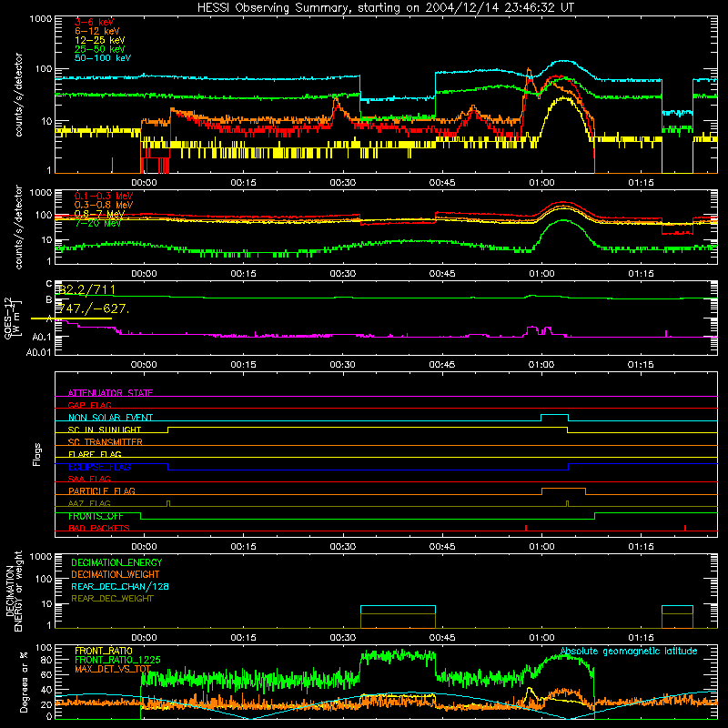Click the SC_IN_SUNLIGHT flag label
Image resolution: width=728 pixels, height=728 pixels.
pyautogui.click(x=105, y=430)
